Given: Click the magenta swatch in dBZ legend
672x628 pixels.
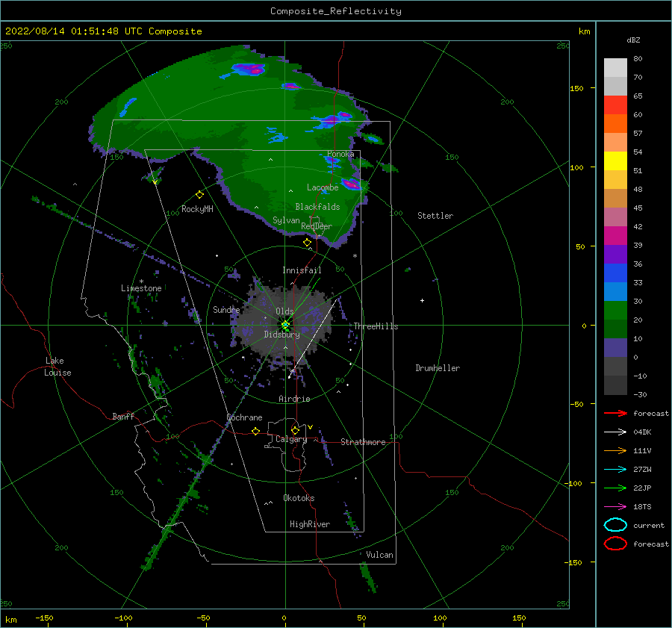Looking at the screenshot, I should click(615, 235).
